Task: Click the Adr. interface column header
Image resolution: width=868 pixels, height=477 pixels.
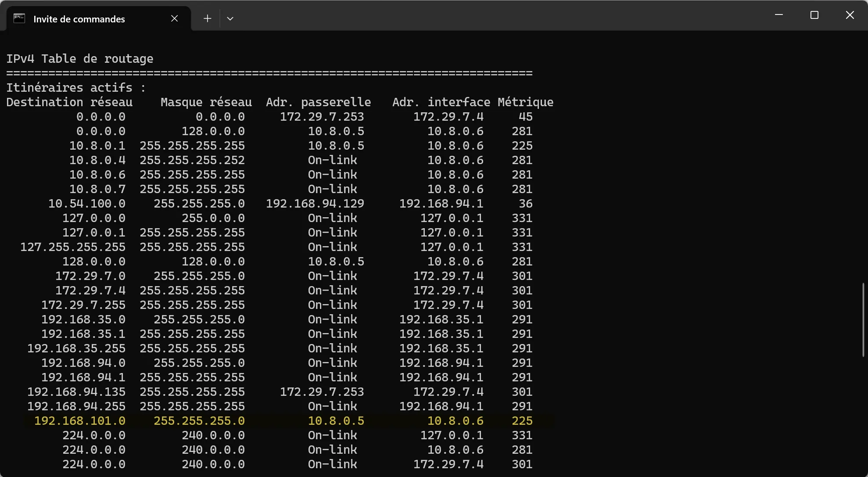Action: 441,102
